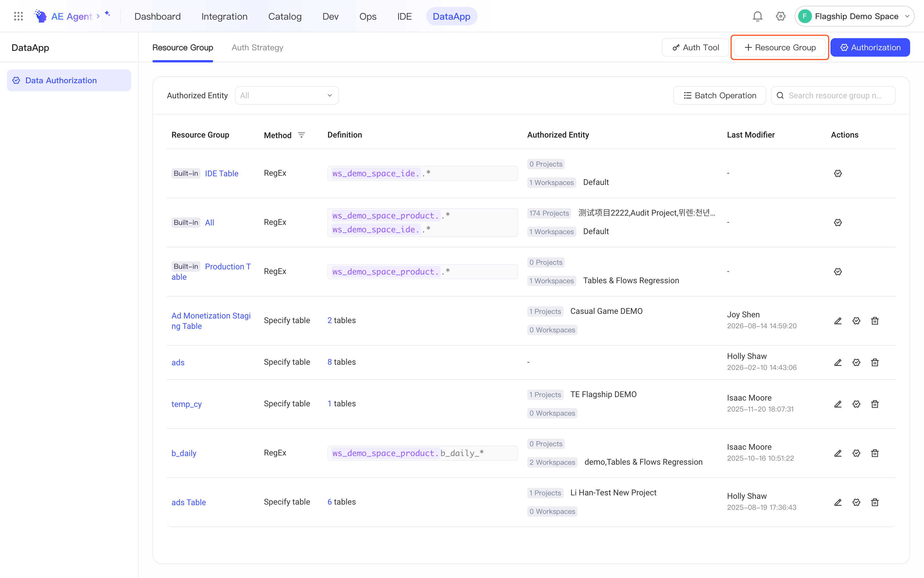Open the app launcher grid icon
The height and width of the screenshot is (578, 924).
18,16
